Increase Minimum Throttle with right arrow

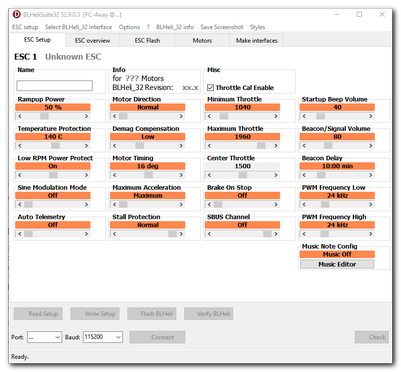click(276, 116)
